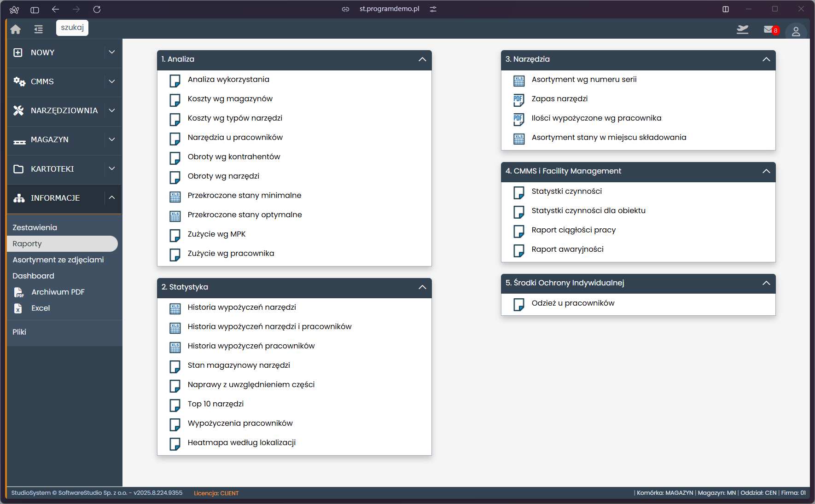
Task: Open the Top 10 narzędzi report
Action: click(215, 404)
